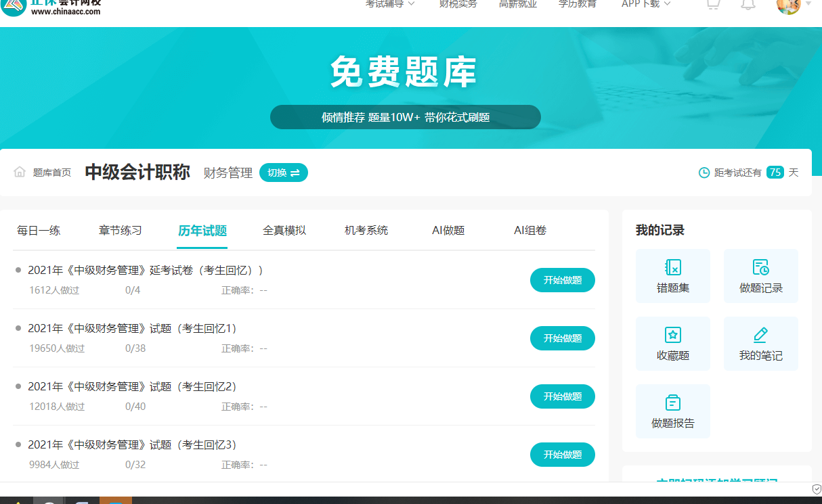Switch to the 全真模拟 tab

pyautogui.click(x=284, y=230)
